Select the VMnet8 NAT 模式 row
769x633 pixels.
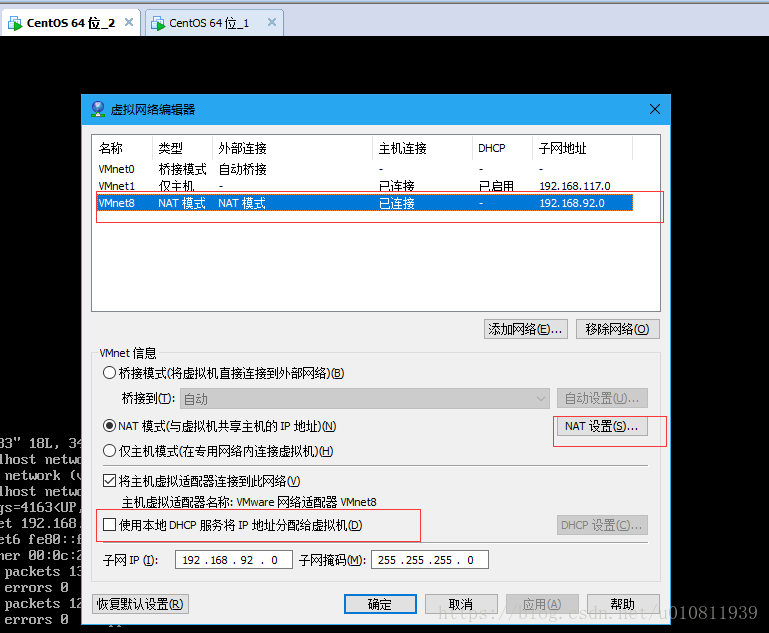click(365, 203)
